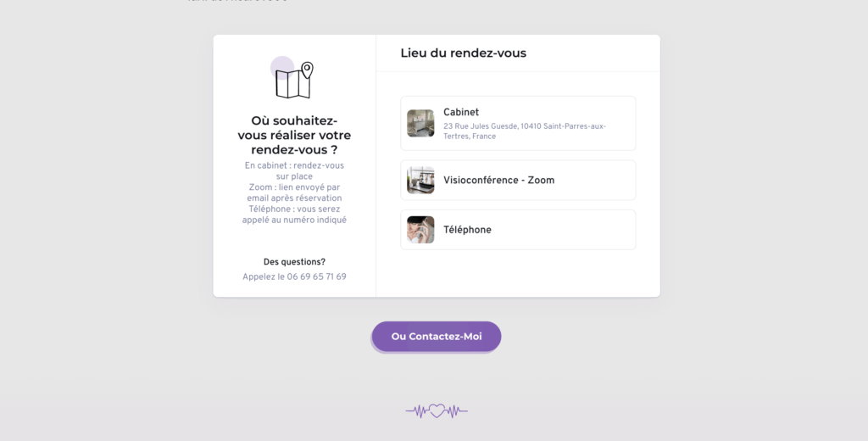Click the Téléphone photo thumbnail
The height and width of the screenshot is (441, 868).
coord(420,230)
